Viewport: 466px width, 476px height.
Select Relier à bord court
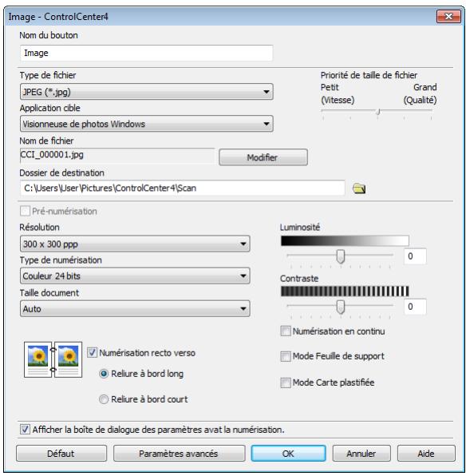(x=104, y=399)
